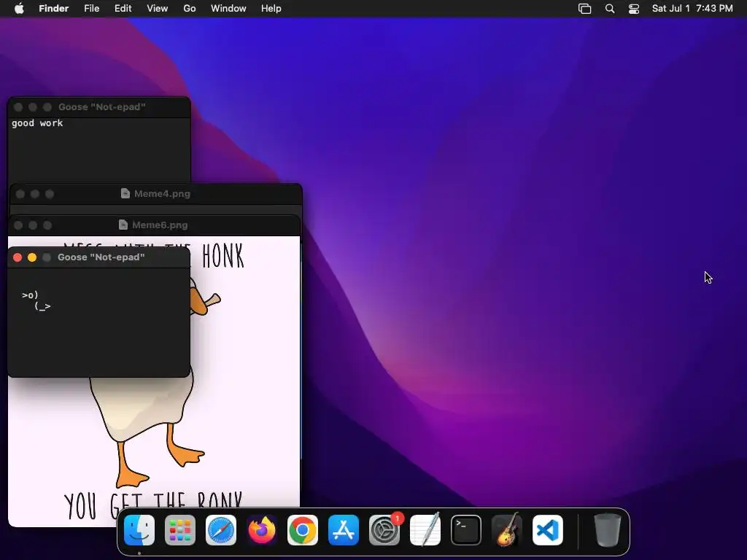Click the date and time in menu bar
Screen dimensions: 747x560
692,9
